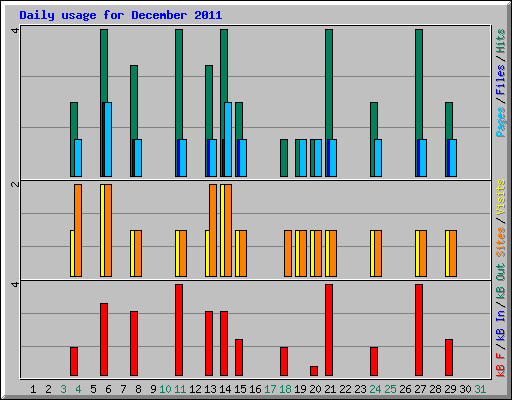Click the tall blue pages bar for day 14
Image resolution: width=512 pixels, height=400 pixels.
[228, 139]
